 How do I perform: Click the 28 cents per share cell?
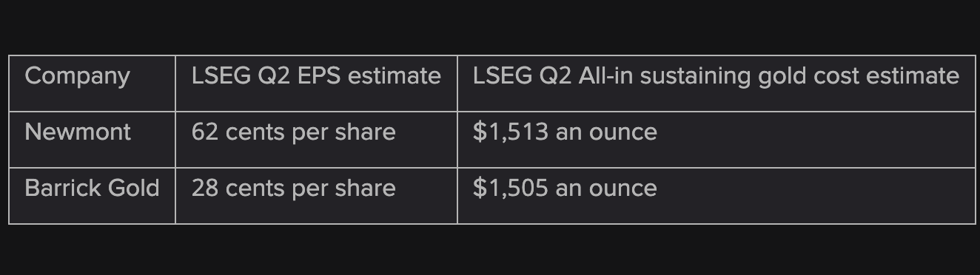(x=316, y=196)
